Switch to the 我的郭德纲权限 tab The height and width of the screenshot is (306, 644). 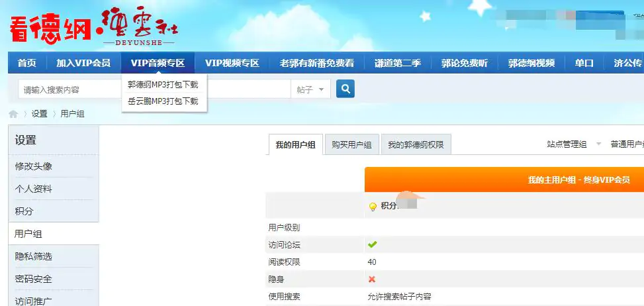click(416, 144)
